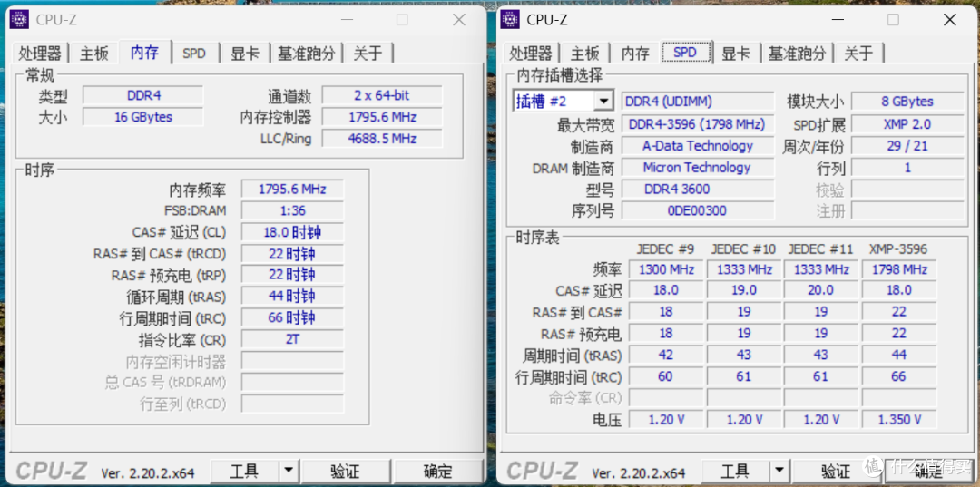Screen dimensions: 980x487
Task: Click 工具 button in right CPU-Z window
Action: (736, 472)
